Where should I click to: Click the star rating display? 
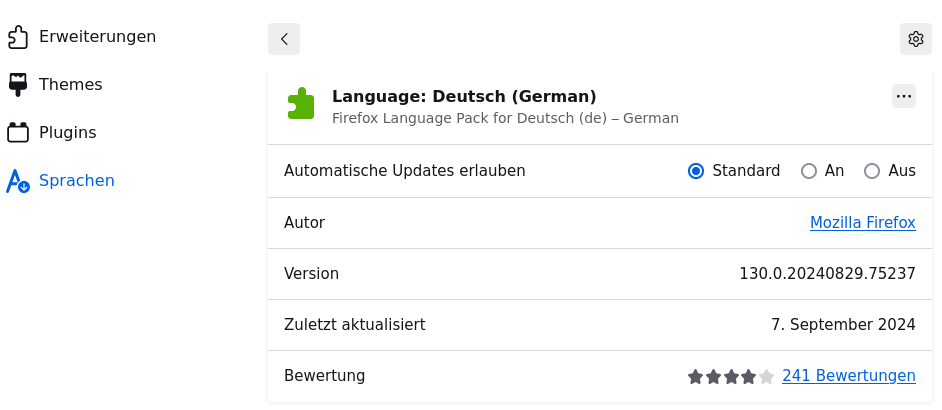coord(731,377)
